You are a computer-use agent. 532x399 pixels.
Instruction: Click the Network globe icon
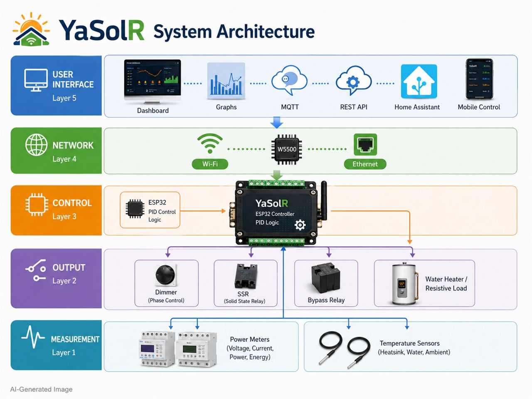pos(37,145)
